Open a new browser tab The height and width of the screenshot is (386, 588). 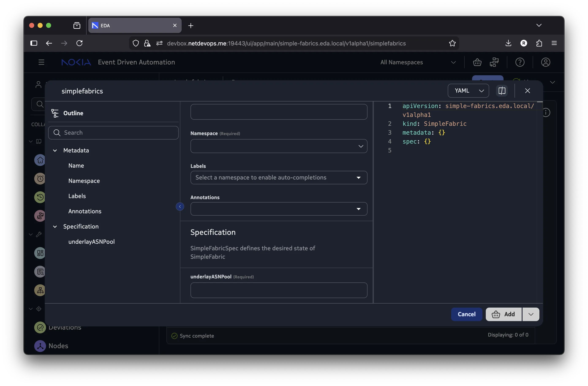pyautogui.click(x=191, y=25)
